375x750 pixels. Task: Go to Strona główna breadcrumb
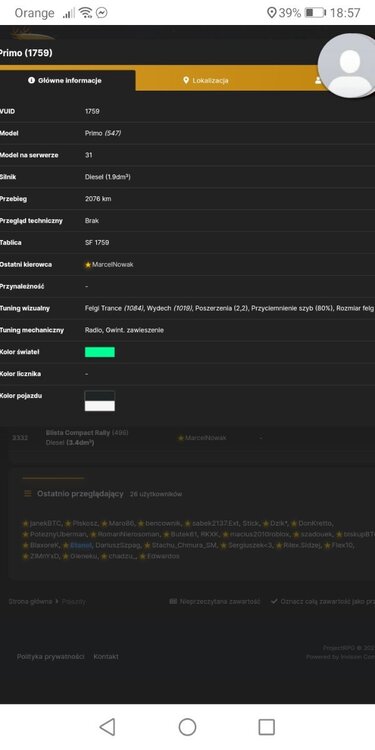tap(30, 601)
